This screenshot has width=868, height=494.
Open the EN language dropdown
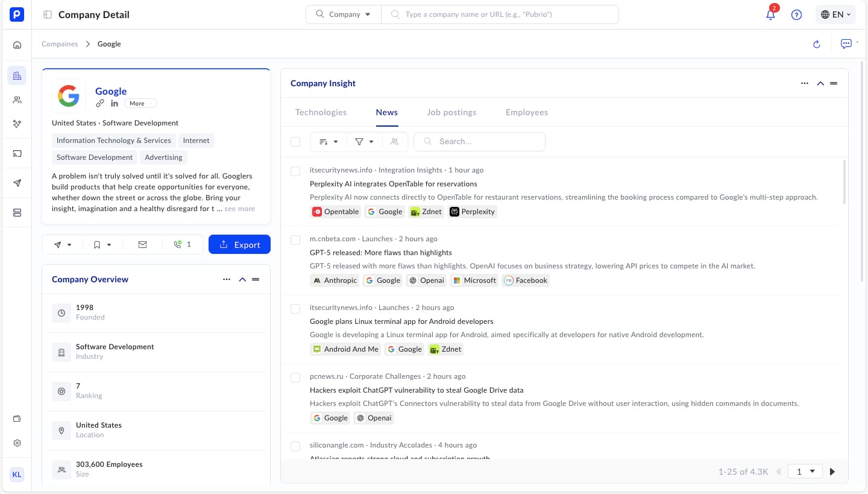point(835,14)
